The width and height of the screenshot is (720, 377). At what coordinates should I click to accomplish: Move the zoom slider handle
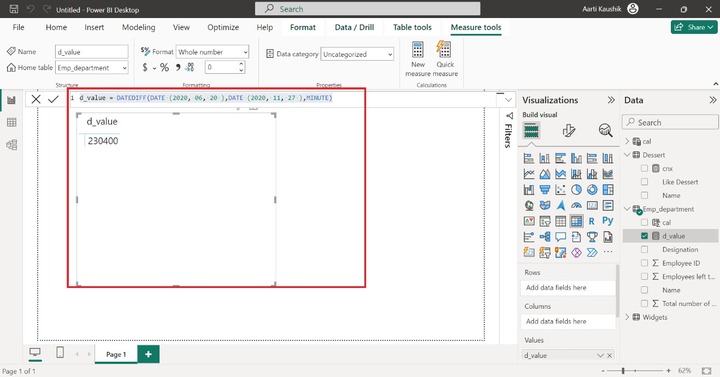click(x=623, y=370)
